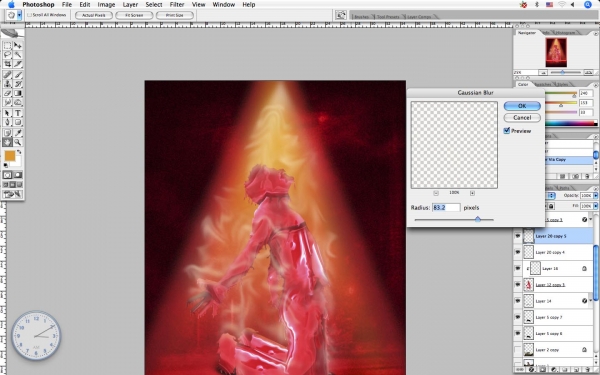
Task: Hide Layer 5 copy 7 visibility eye
Action: (x=517, y=317)
